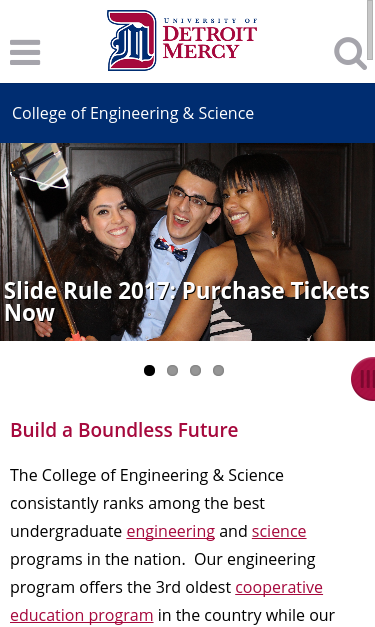Click the Detroit Mercy wordmark text
Viewport: 375px width, 627px height.
209,38
